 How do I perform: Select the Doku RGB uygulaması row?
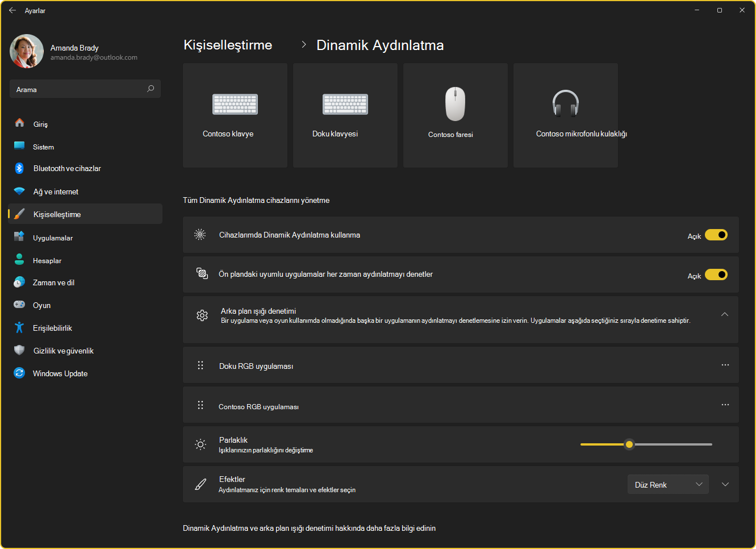461,365
